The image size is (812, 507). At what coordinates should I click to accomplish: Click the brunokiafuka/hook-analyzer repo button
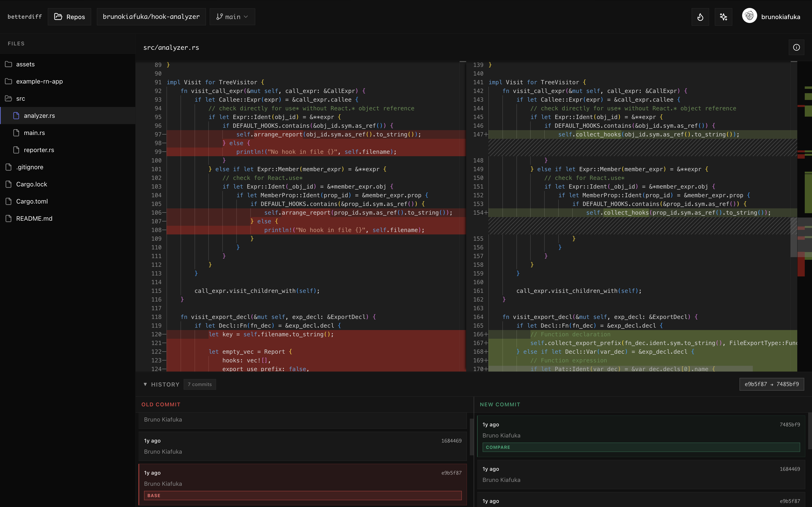tap(151, 17)
